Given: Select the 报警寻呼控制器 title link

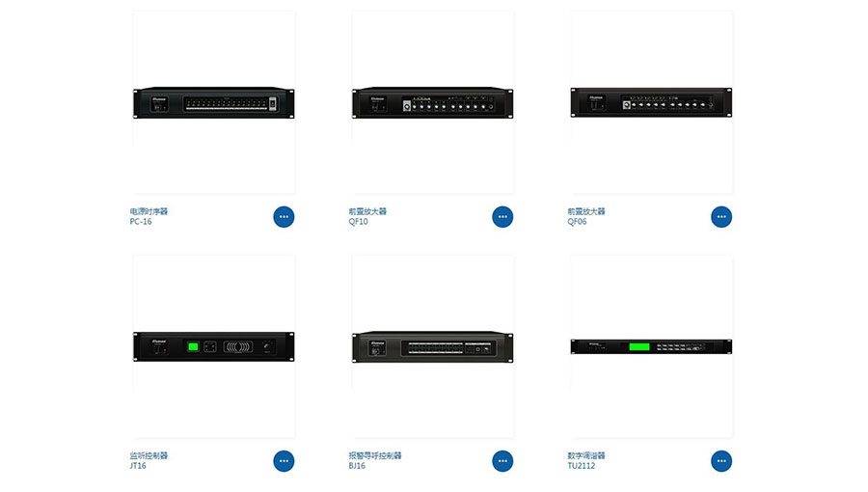Looking at the screenshot, I should click(x=375, y=455).
